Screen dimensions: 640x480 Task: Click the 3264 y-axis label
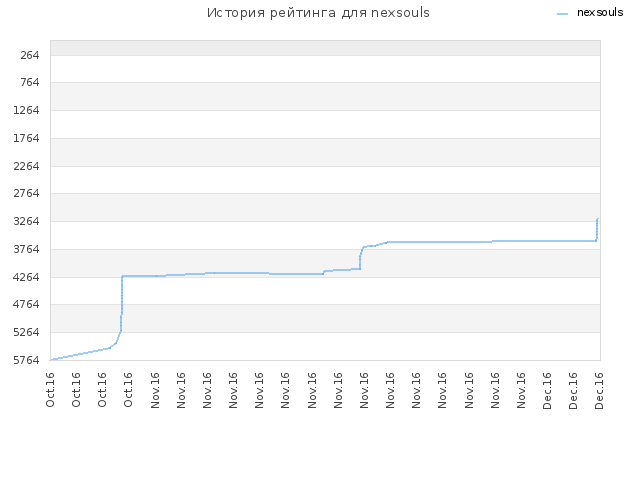coord(27,221)
